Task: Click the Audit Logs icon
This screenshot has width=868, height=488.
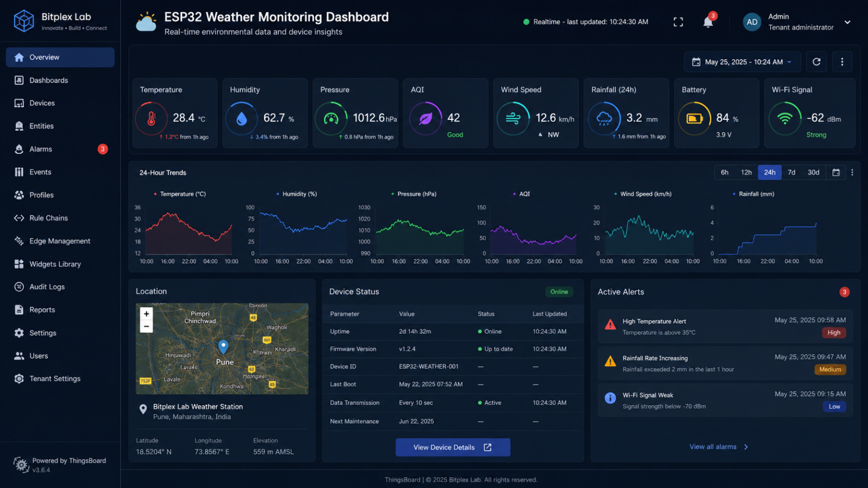Action: pyautogui.click(x=19, y=287)
